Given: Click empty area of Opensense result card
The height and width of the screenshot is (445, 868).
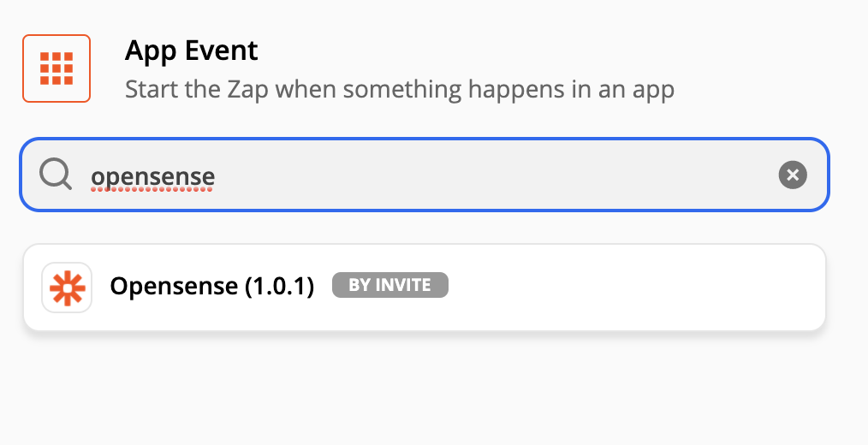Looking at the screenshot, I should click(637, 288).
